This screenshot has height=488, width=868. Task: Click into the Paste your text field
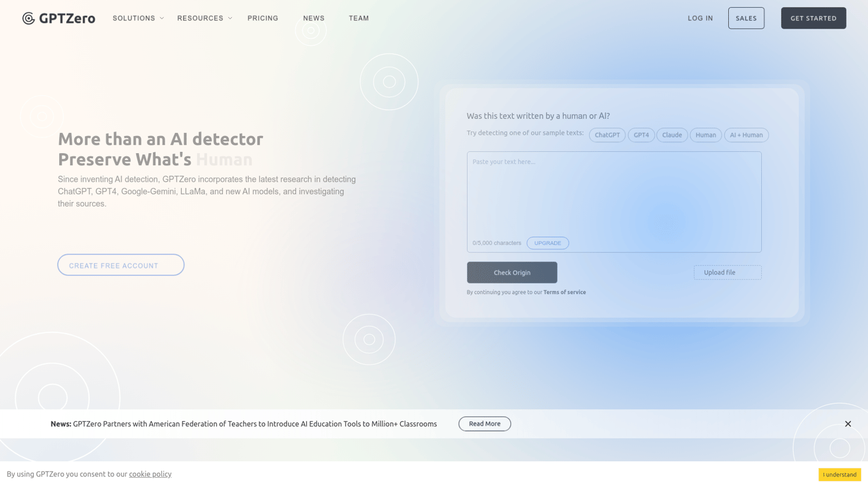(614, 194)
